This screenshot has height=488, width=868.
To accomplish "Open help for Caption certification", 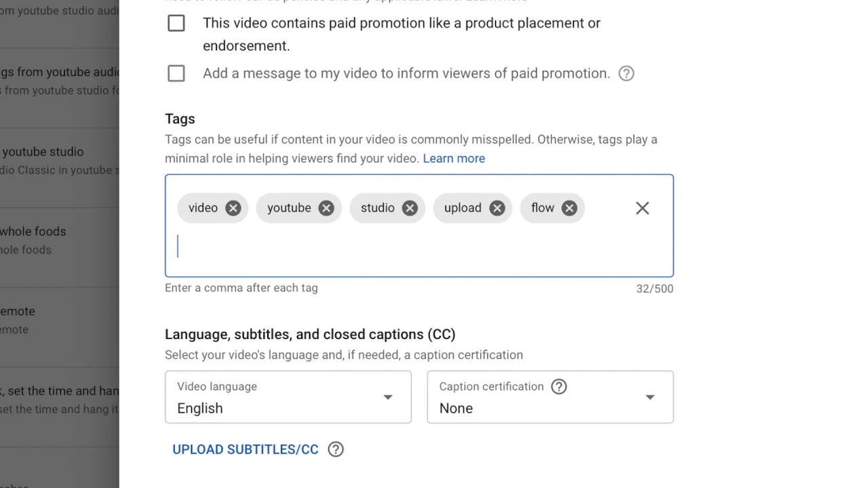I will pyautogui.click(x=559, y=386).
